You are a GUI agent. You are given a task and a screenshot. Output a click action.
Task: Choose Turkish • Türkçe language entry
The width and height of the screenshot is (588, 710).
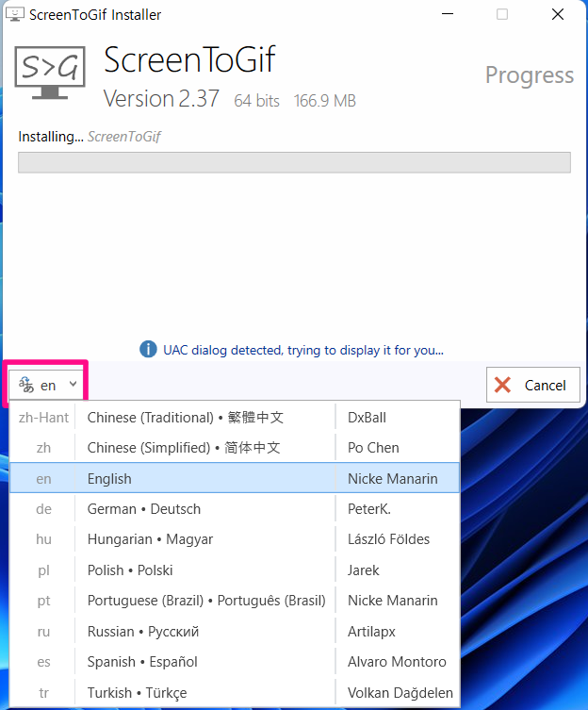click(x=235, y=692)
